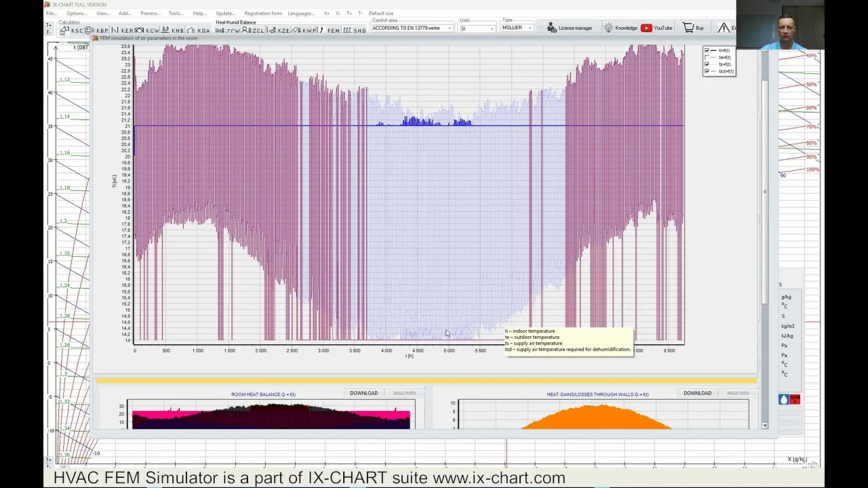The height and width of the screenshot is (488, 868).
Task: Click T- in the menu bar
Action: [360, 14]
